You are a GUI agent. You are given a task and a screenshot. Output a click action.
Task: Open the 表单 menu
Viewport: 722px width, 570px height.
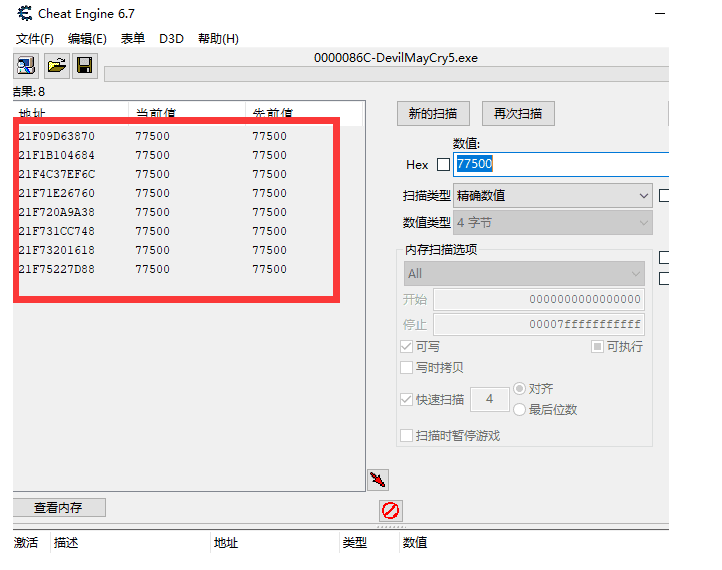(x=133, y=39)
